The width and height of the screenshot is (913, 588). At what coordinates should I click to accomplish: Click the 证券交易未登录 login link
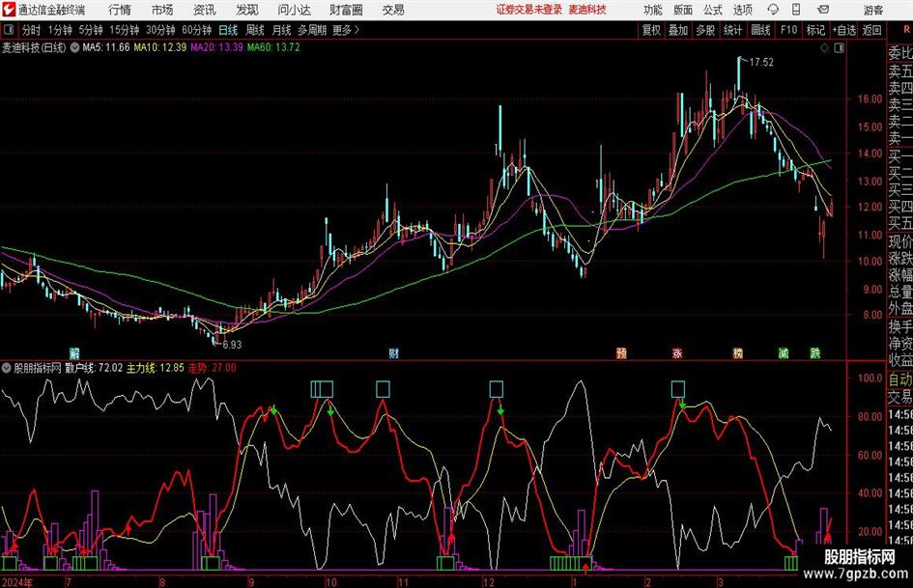529,10
